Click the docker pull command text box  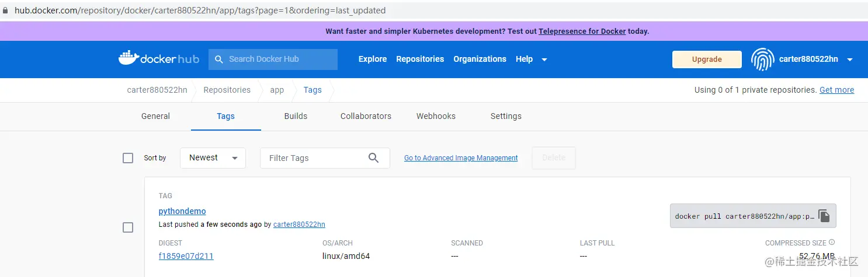753,216
